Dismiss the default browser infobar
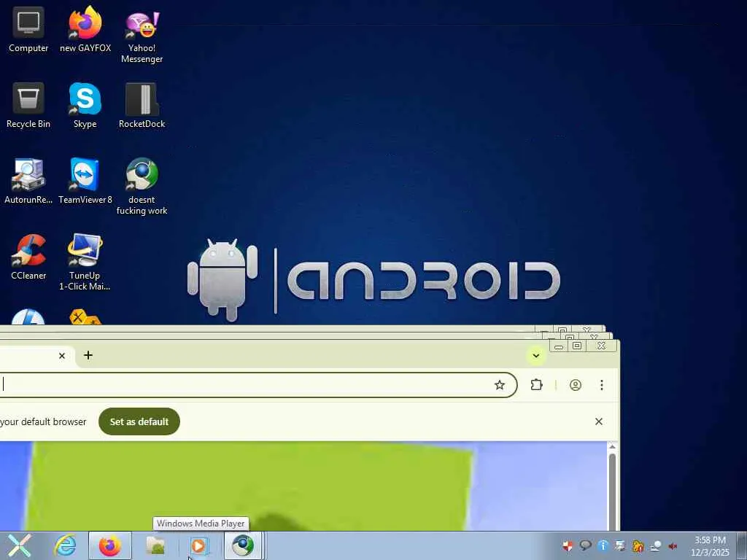 coord(599,421)
